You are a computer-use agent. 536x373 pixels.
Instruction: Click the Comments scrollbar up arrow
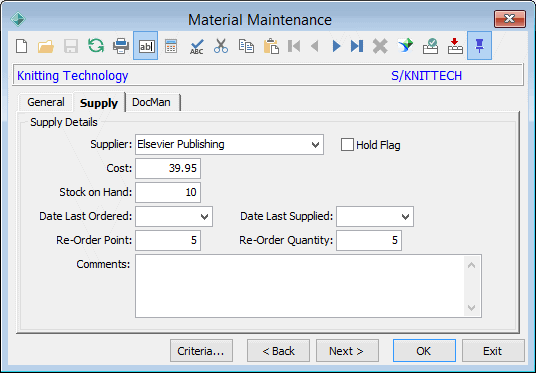click(471, 265)
